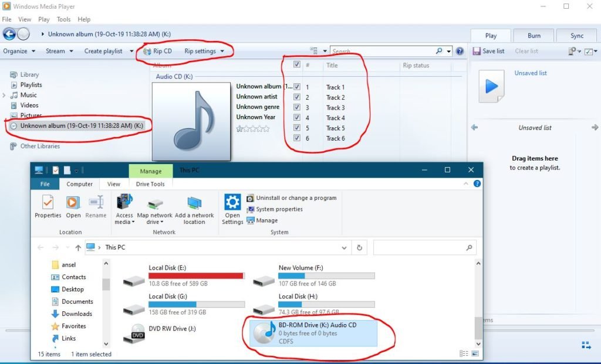Open the View options icon in Media Player

coord(314,51)
